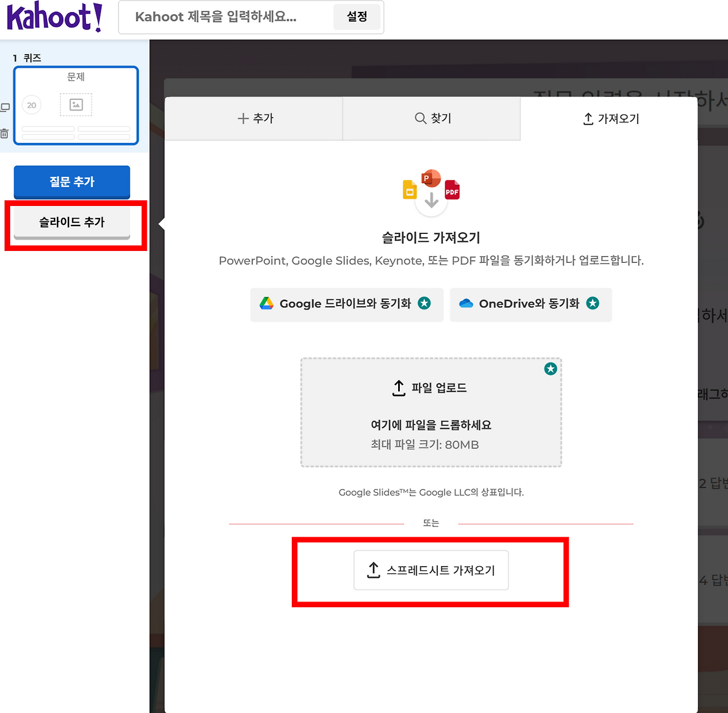
Task: Click the duplicate slide icon beside quiz 1
Action: pos(5,107)
